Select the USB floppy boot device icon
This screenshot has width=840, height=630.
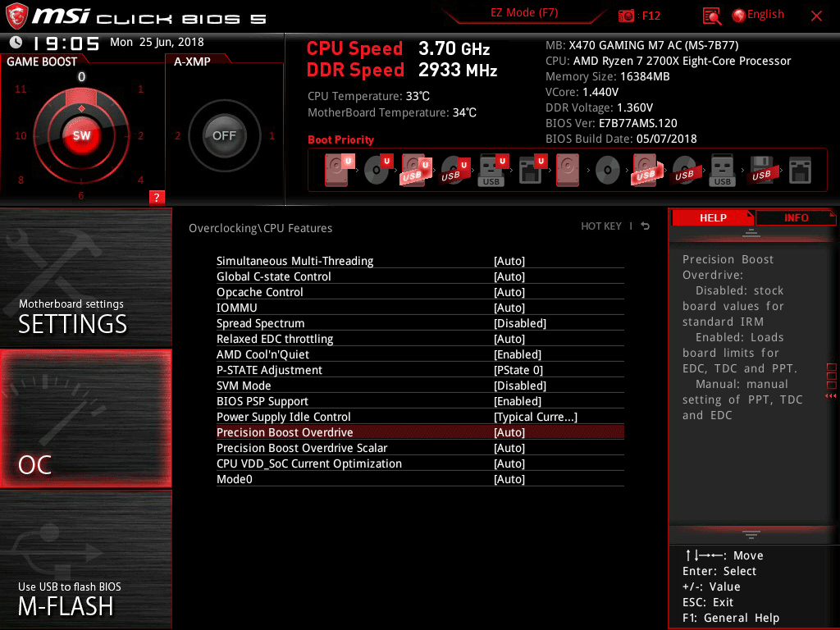pos(761,171)
